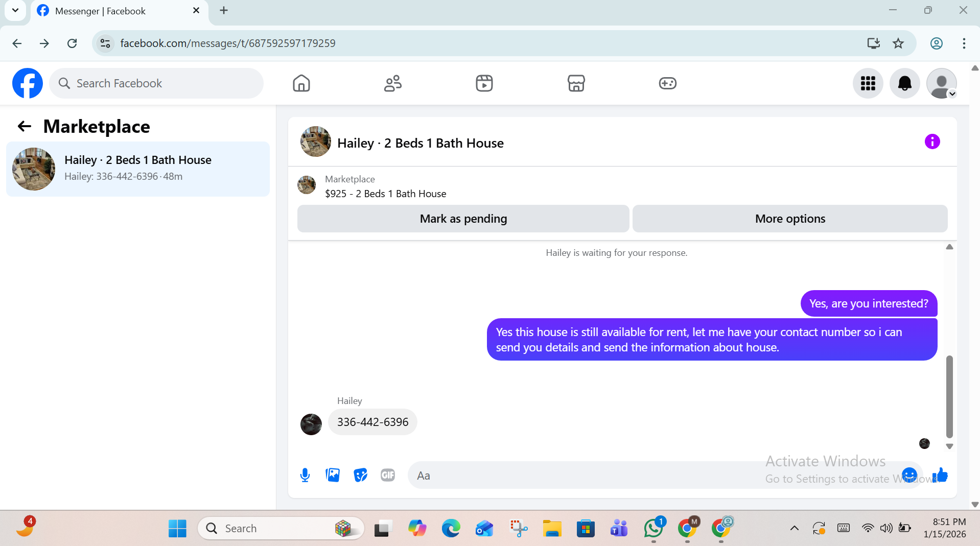The width and height of the screenshot is (980, 546).
Task: Click chat scroll down arrow
Action: [x=949, y=446]
